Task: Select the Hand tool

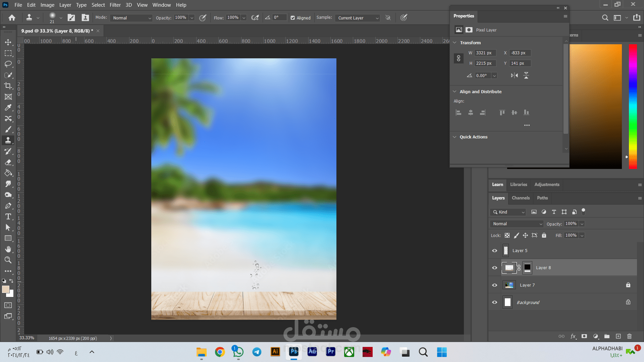Action: point(8,249)
